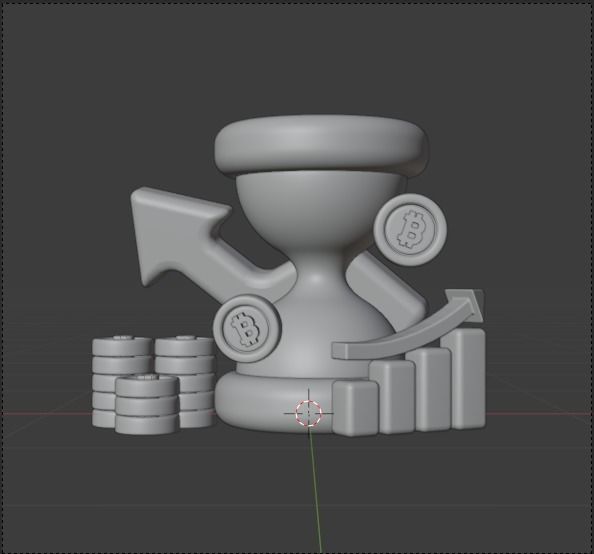
Task: Click the 3D cursor crosshair
Action: [308, 413]
